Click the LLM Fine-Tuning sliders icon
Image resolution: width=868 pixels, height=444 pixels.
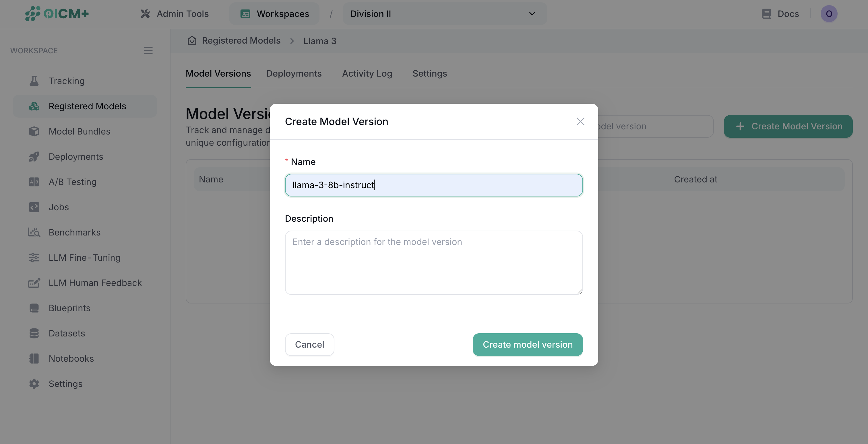click(34, 258)
